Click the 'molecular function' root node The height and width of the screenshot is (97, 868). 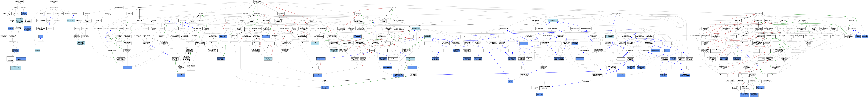[19, 2]
